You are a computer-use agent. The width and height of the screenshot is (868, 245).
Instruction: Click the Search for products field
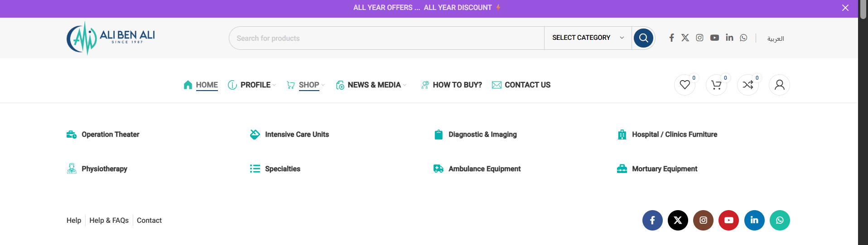point(385,38)
